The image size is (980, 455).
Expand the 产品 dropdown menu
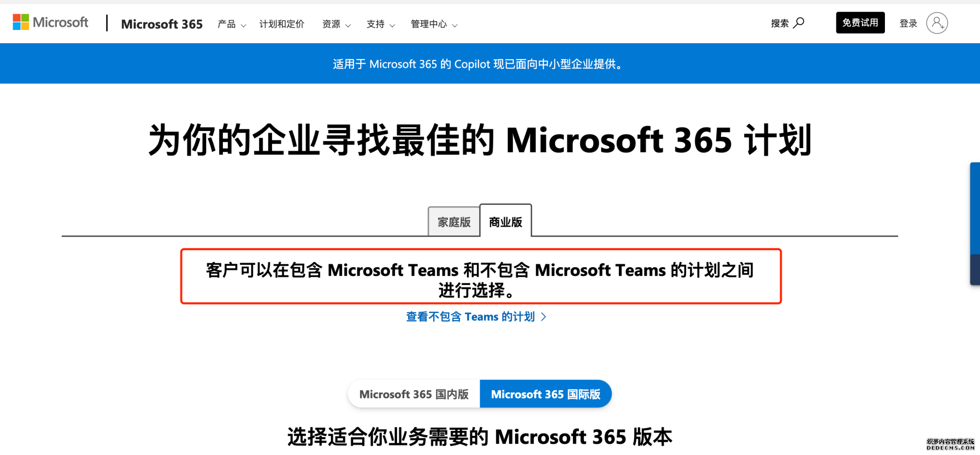point(232,24)
